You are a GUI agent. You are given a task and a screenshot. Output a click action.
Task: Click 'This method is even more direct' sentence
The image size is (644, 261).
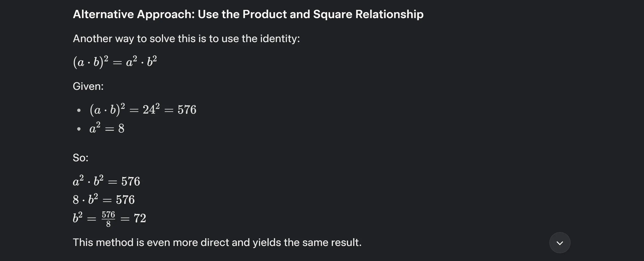(x=217, y=242)
